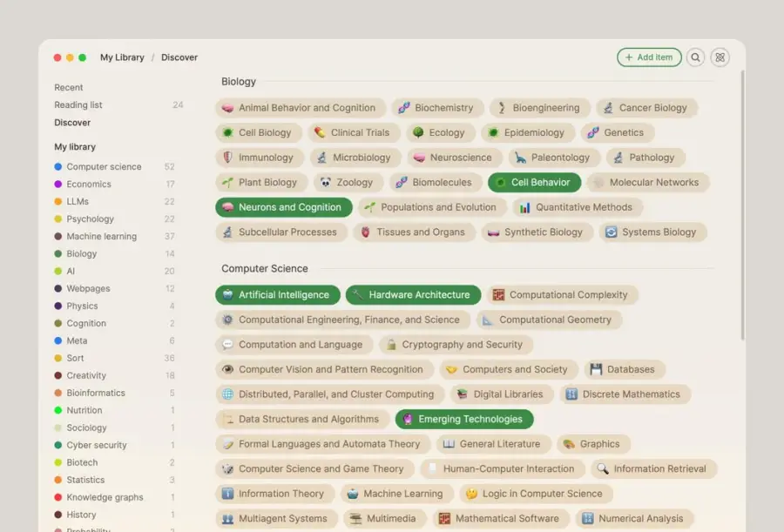Select the Synthetic Biology tag
784x532 pixels.
point(537,232)
